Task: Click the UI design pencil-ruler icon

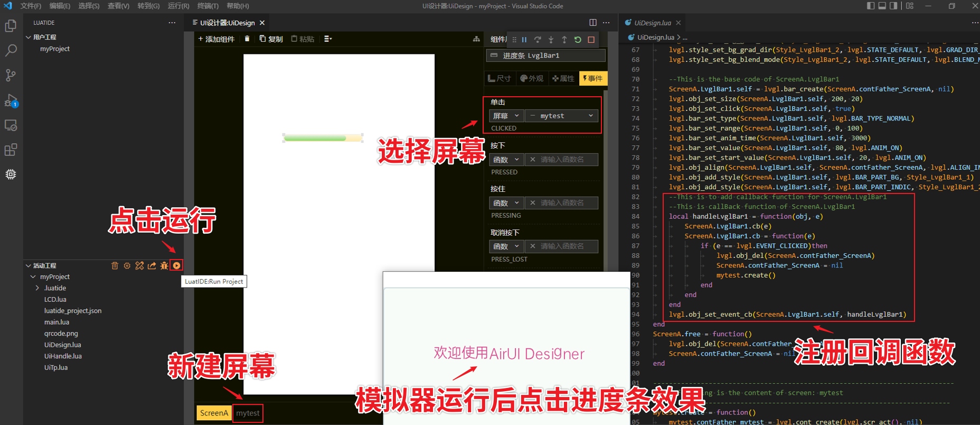Action: (139, 265)
